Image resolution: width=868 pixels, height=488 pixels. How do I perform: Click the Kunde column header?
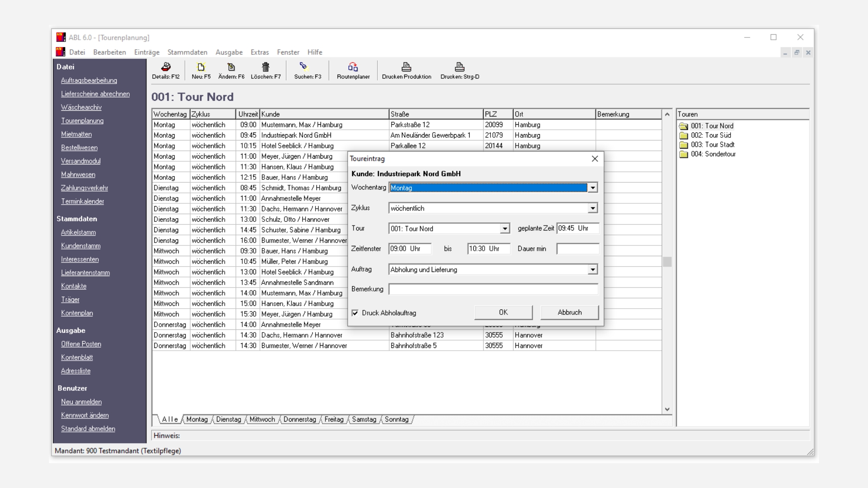pyautogui.click(x=324, y=114)
